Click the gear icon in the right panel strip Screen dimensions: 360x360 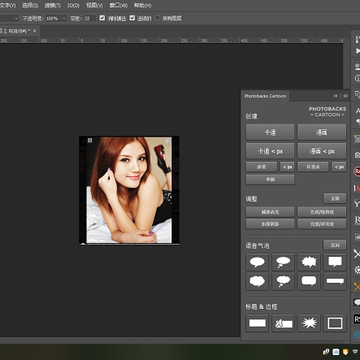pyautogui.click(x=357, y=270)
